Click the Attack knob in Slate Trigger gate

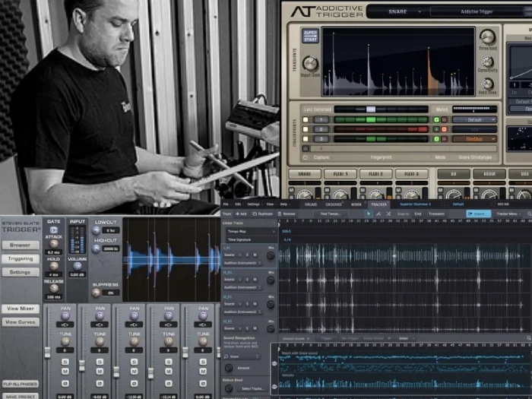pos(54,244)
